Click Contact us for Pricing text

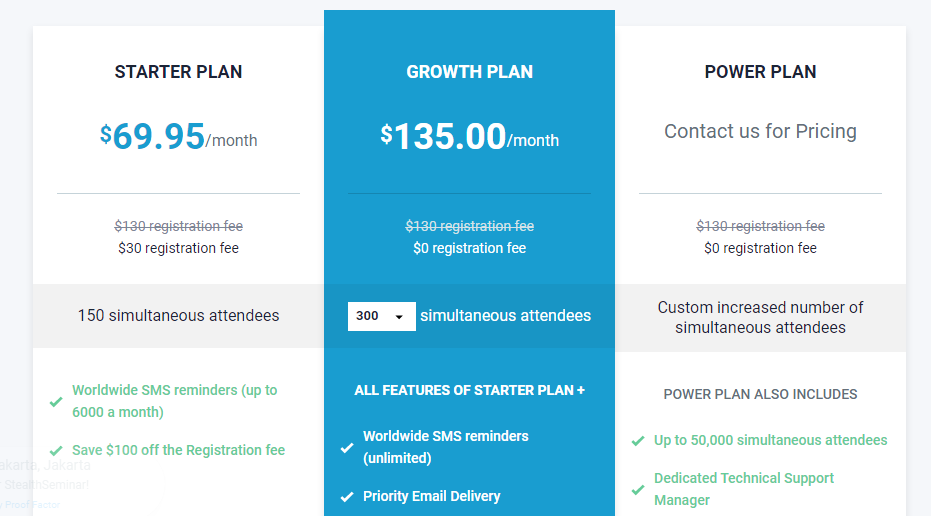760,131
